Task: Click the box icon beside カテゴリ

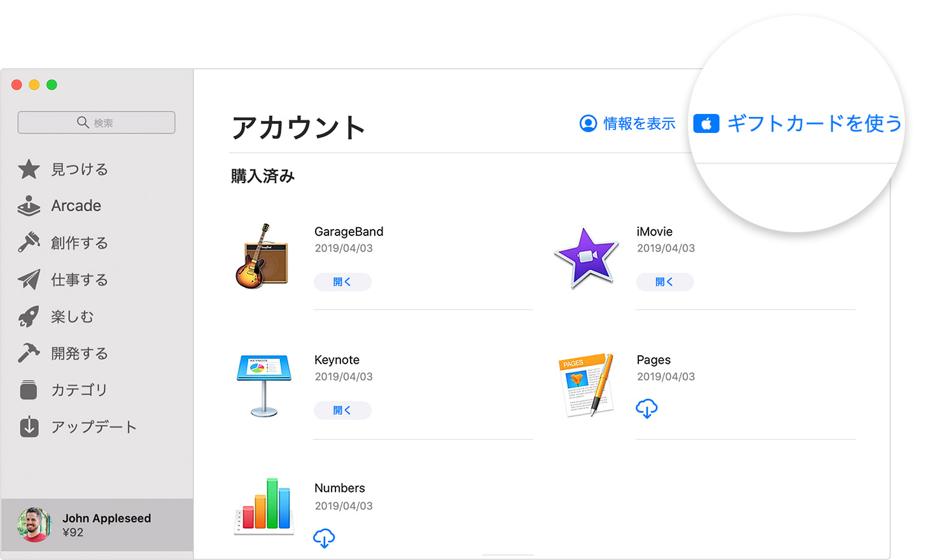Action: pyautogui.click(x=29, y=389)
